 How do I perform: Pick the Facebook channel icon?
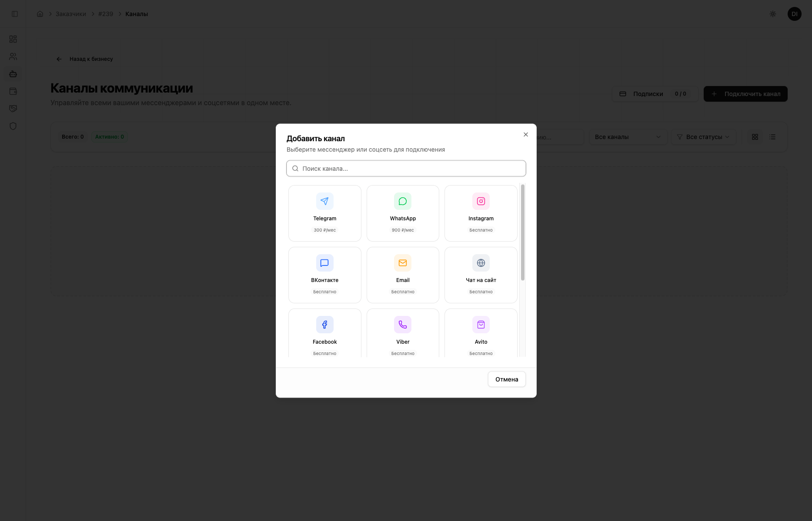(324, 325)
